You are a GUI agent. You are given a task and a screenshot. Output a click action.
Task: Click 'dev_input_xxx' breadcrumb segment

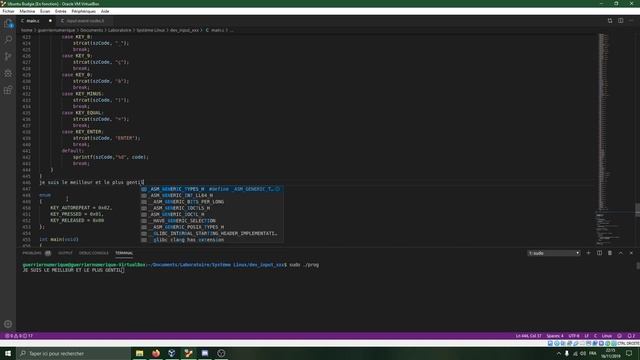[x=184, y=30]
